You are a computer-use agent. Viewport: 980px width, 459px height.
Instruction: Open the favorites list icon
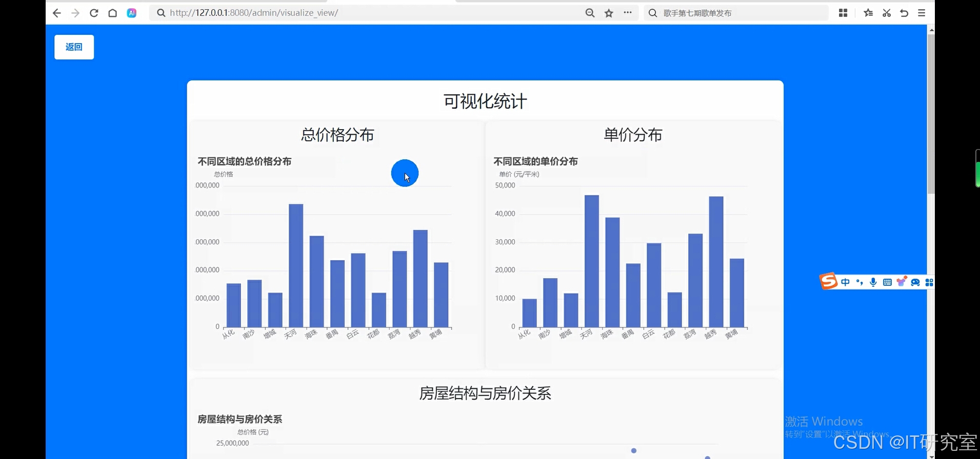868,13
